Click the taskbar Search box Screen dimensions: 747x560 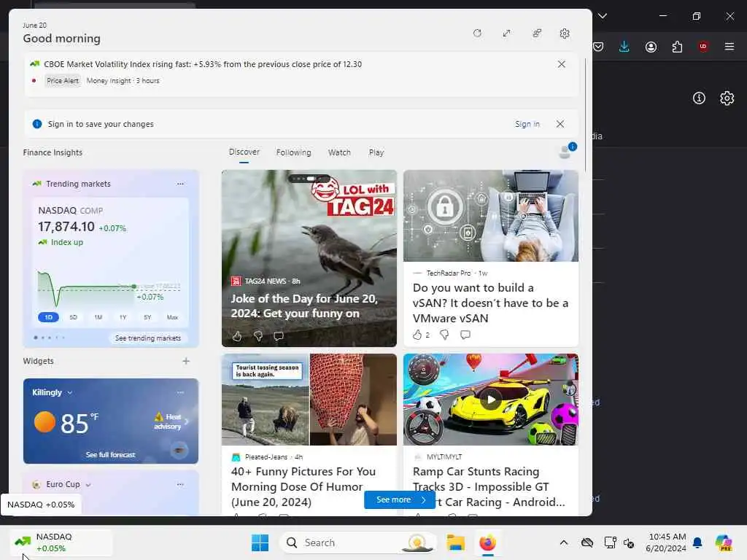click(358, 542)
